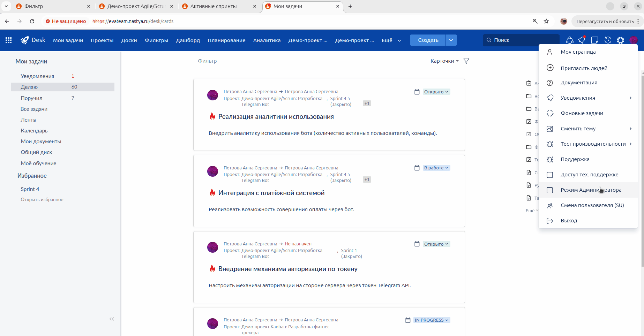Click the funnel filter icon beside Карточки

click(x=466, y=61)
